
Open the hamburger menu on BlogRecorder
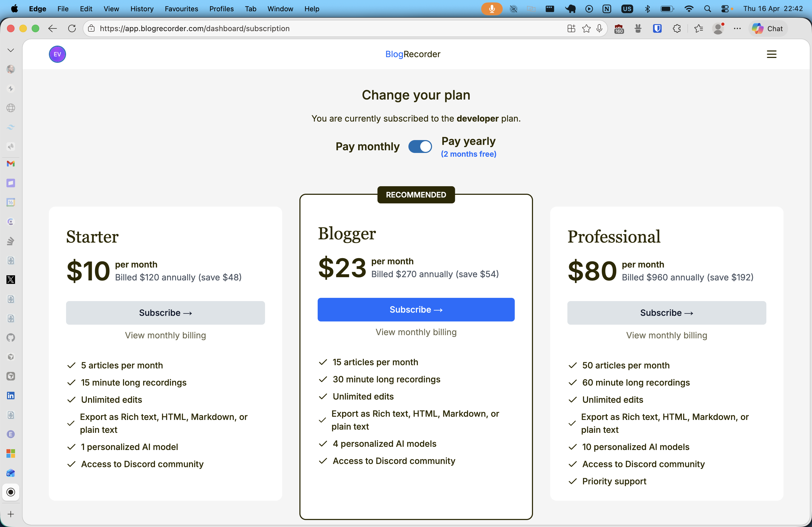[x=772, y=54]
